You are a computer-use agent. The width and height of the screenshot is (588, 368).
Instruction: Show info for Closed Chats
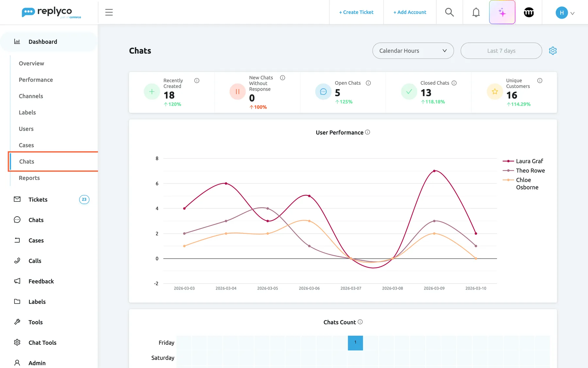pos(454,83)
